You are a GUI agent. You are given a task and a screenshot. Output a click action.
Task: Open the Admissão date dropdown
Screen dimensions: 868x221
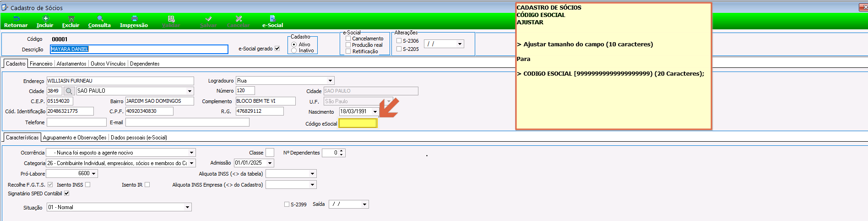(270, 163)
